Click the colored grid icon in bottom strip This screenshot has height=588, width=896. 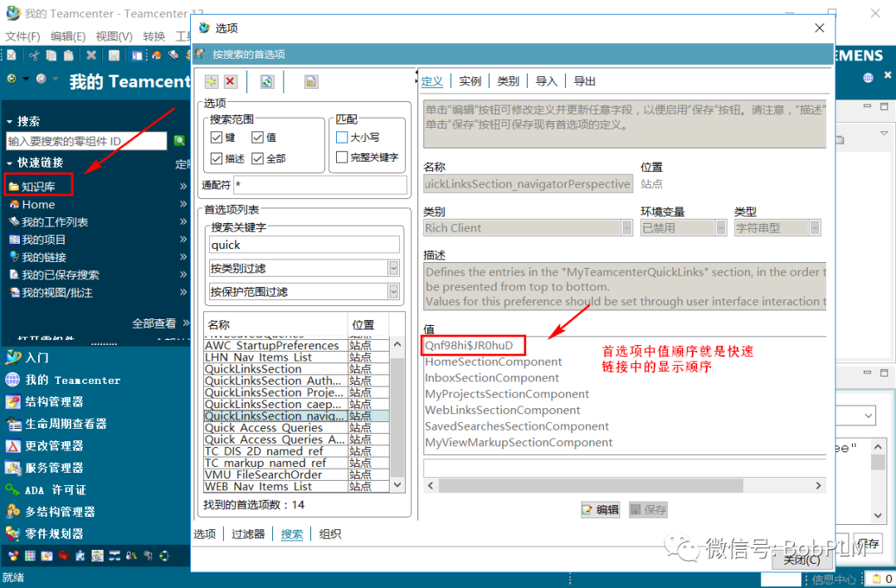(x=30, y=555)
